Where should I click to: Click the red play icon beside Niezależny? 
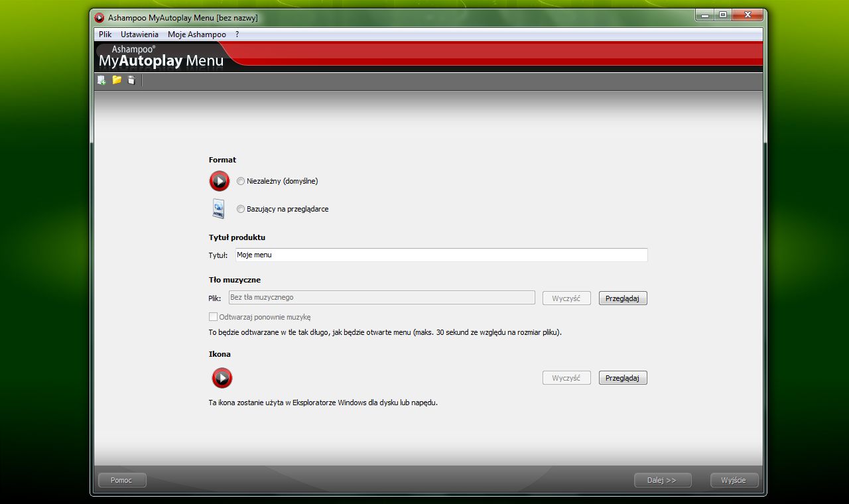(x=220, y=181)
